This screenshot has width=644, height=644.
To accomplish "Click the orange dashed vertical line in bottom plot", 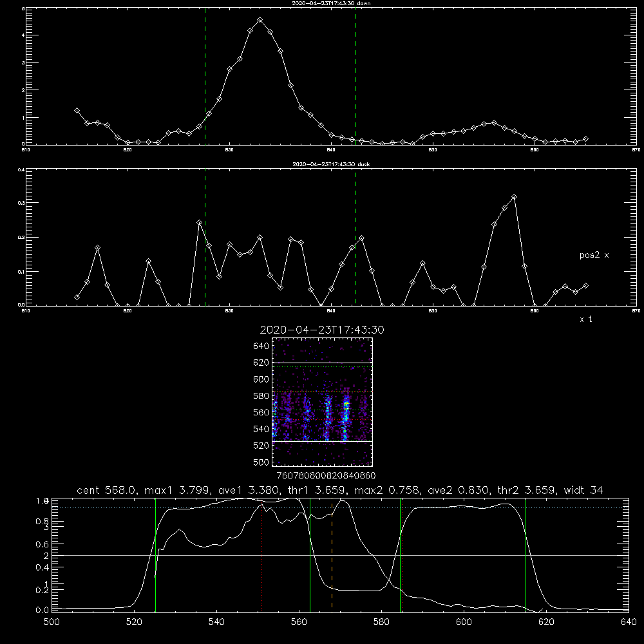I will 332,554.
